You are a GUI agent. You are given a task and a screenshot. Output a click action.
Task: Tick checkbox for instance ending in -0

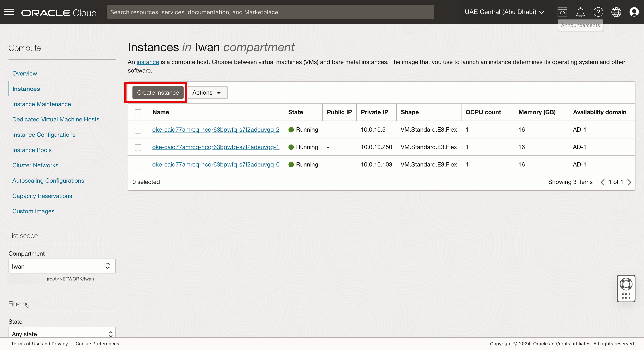tap(138, 165)
